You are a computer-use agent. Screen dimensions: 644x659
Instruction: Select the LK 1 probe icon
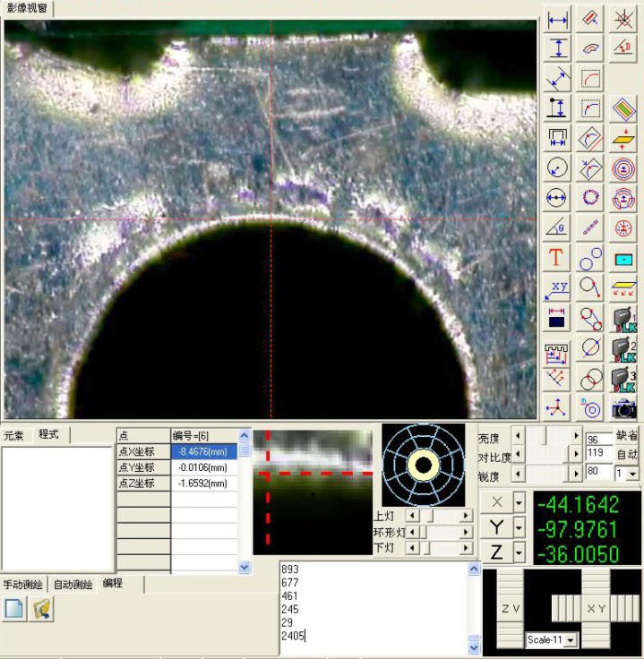(623, 319)
